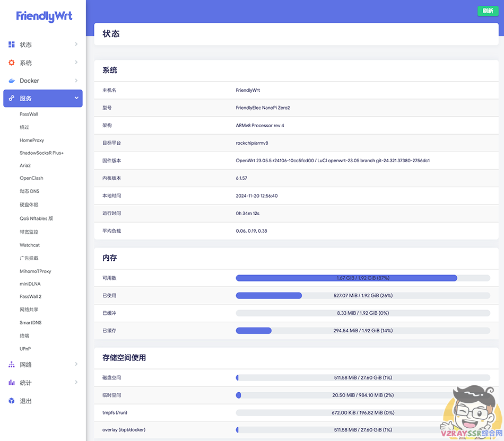Open OpenClash in the services menu
504x441 pixels.
[x=31, y=178]
